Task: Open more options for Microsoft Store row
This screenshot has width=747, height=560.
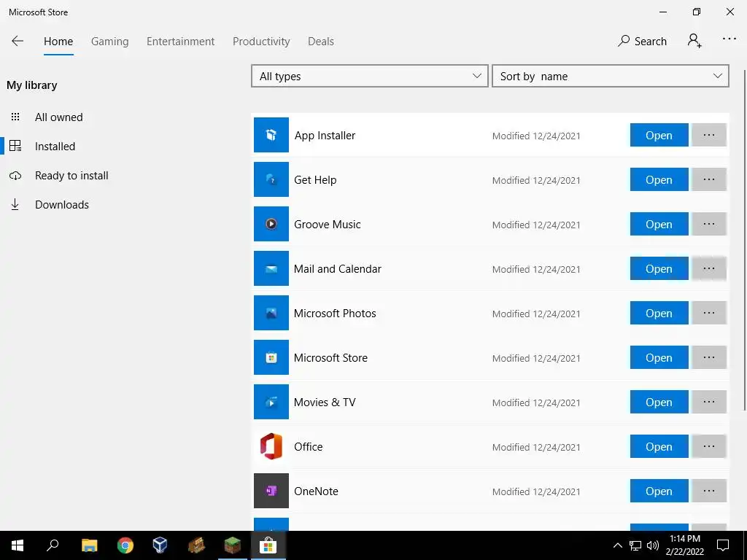Action: coord(709,357)
